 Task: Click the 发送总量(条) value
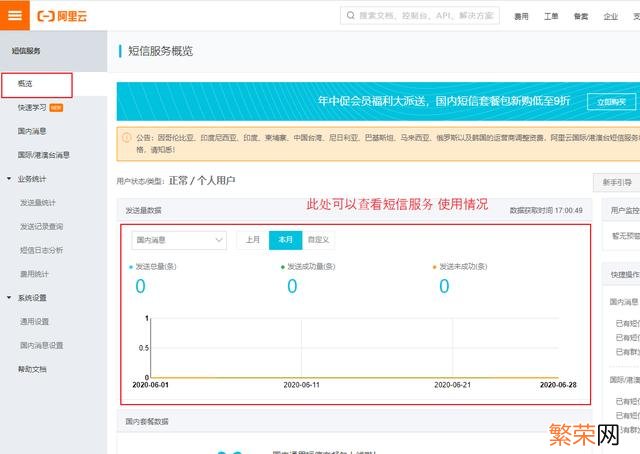tap(140, 286)
